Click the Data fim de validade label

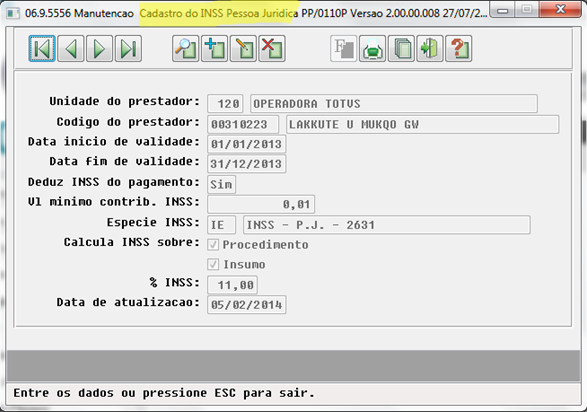(x=125, y=162)
